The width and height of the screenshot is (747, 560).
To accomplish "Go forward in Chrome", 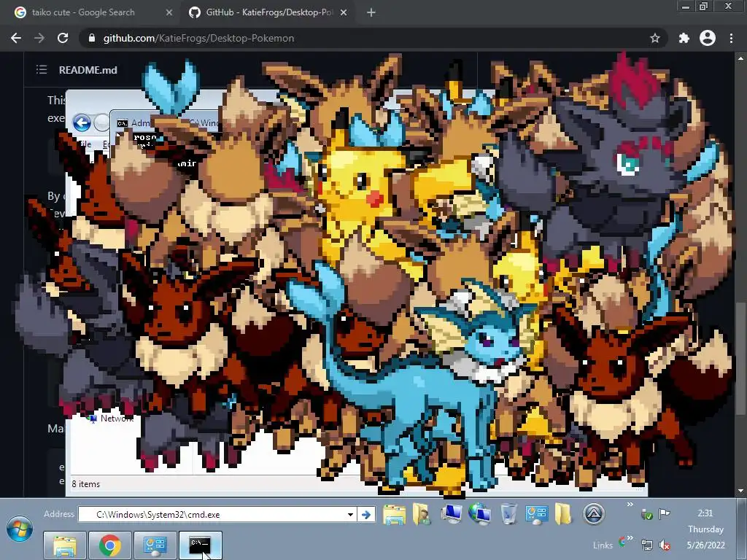I will pyautogui.click(x=39, y=38).
